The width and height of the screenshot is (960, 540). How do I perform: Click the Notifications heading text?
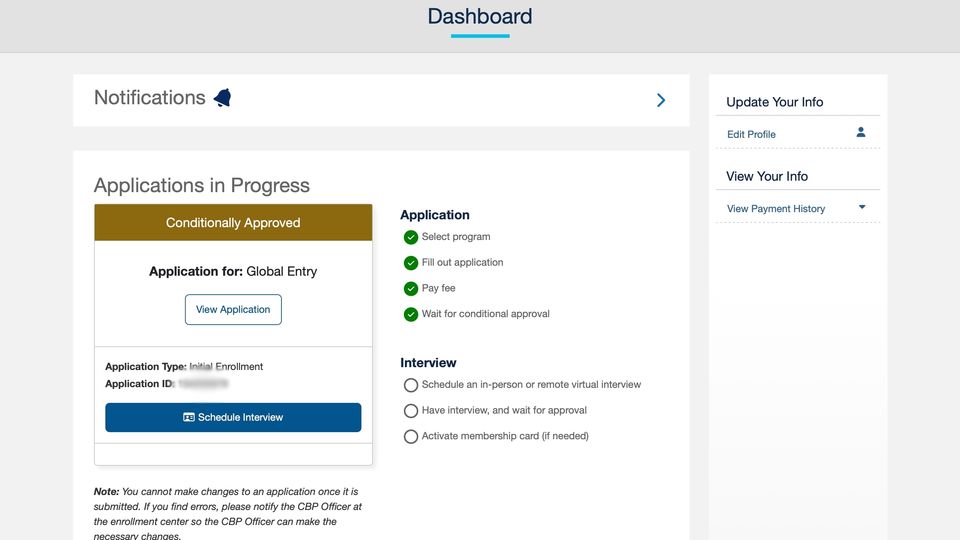coord(149,97)
